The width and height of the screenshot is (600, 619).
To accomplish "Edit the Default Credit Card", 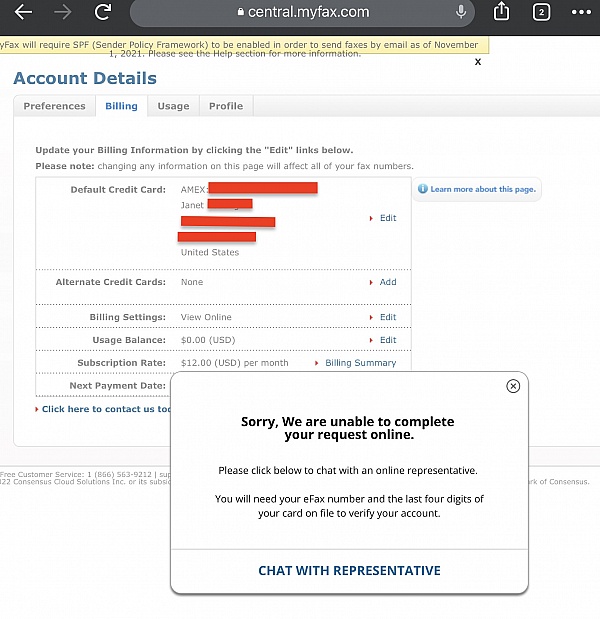I will click(x=387, y=218).
